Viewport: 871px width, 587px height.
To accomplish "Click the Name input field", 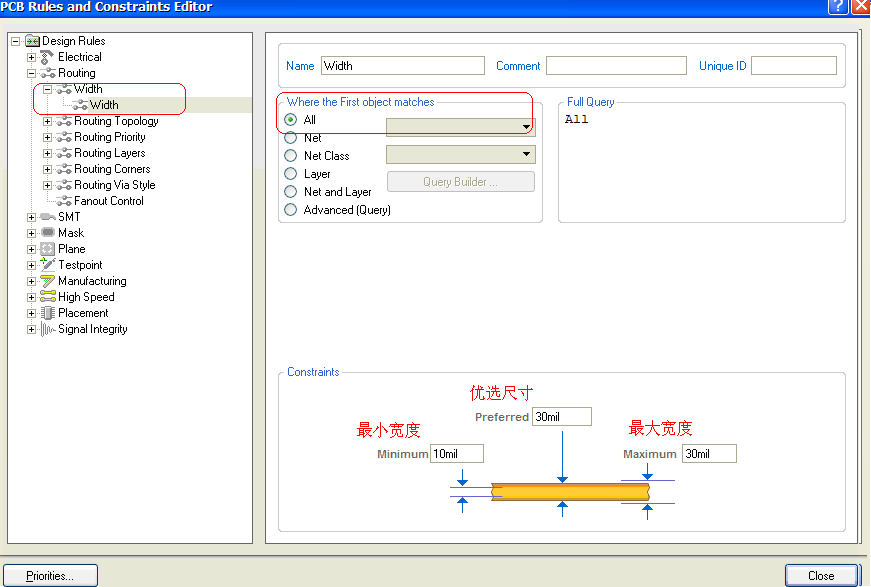I will tap(403, 66).
